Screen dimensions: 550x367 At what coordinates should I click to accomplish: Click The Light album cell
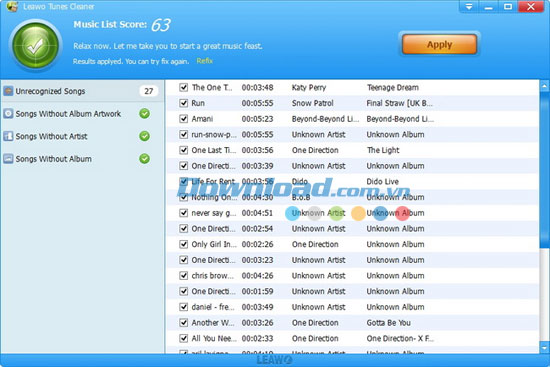click(x=383, y=150)
